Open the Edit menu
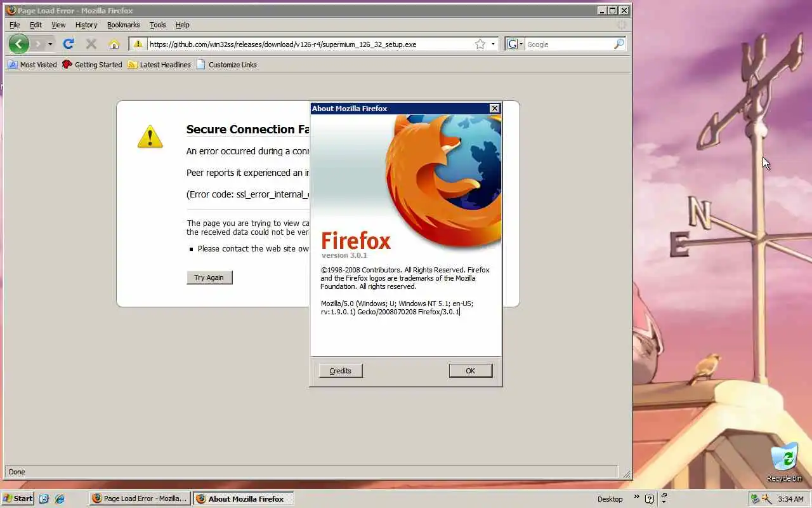Viewport: 812px width, 508px height. pos(36,25)
